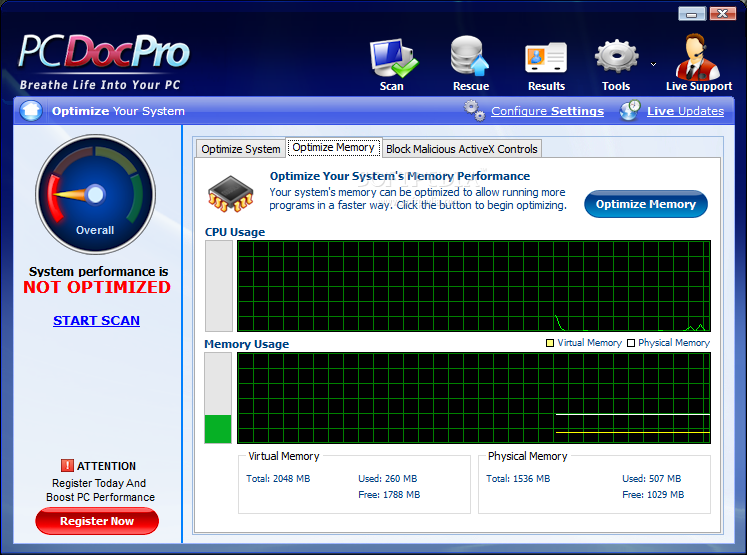This screenshot has height=555, width=747.
Task: Open the Scan monitor icon
Action: [394, 58]
